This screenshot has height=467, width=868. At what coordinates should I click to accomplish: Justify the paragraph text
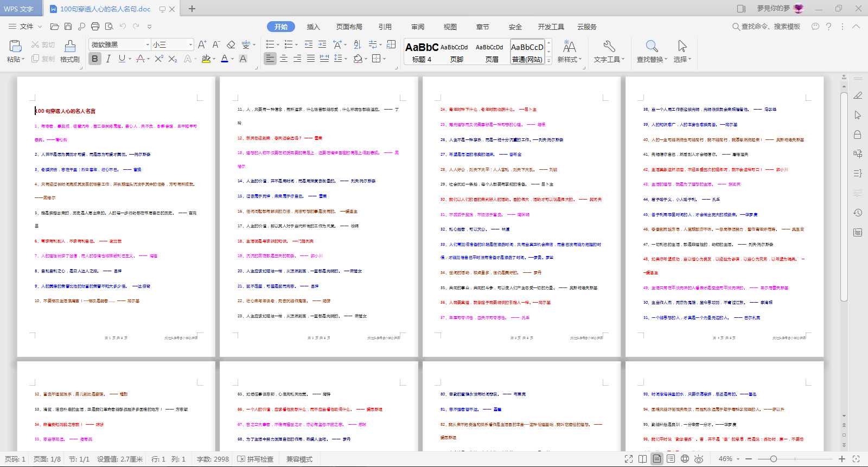311,59
